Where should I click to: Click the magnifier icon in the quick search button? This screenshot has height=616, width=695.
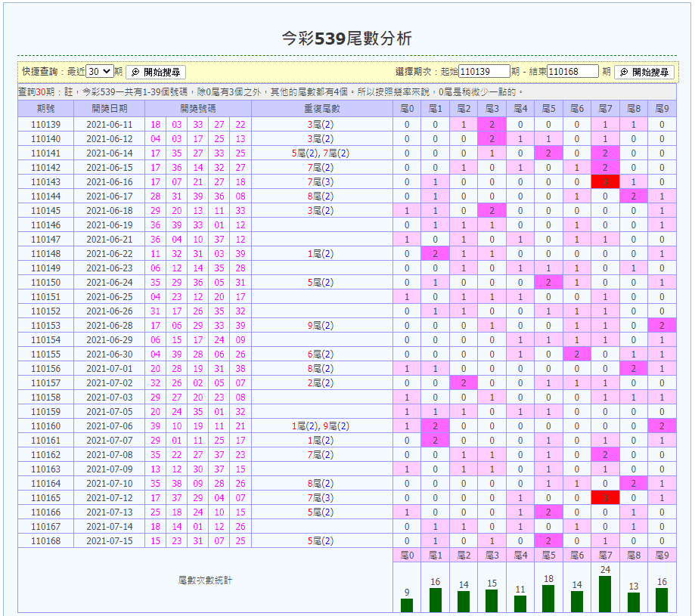(x=135, y=73)
